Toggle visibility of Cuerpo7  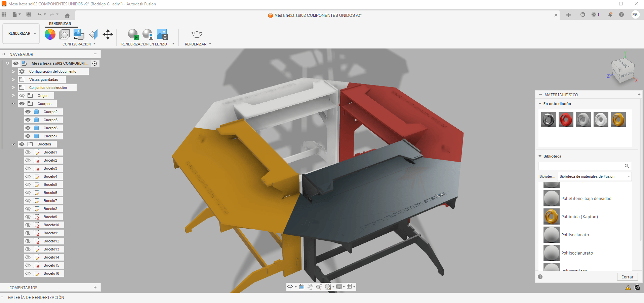[x=28, y=136]
